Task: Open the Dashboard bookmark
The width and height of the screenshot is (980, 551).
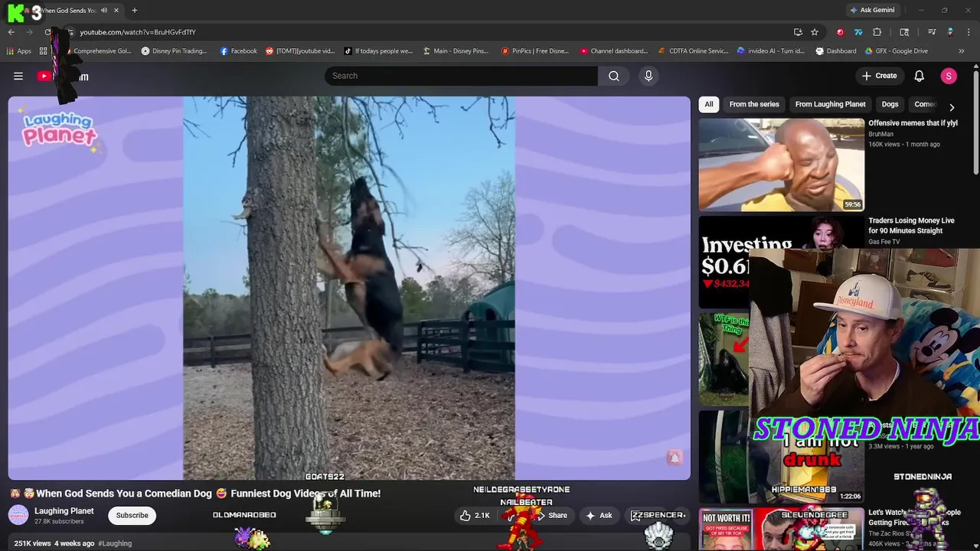Action: pyautogui.click(x=835, y=51)
